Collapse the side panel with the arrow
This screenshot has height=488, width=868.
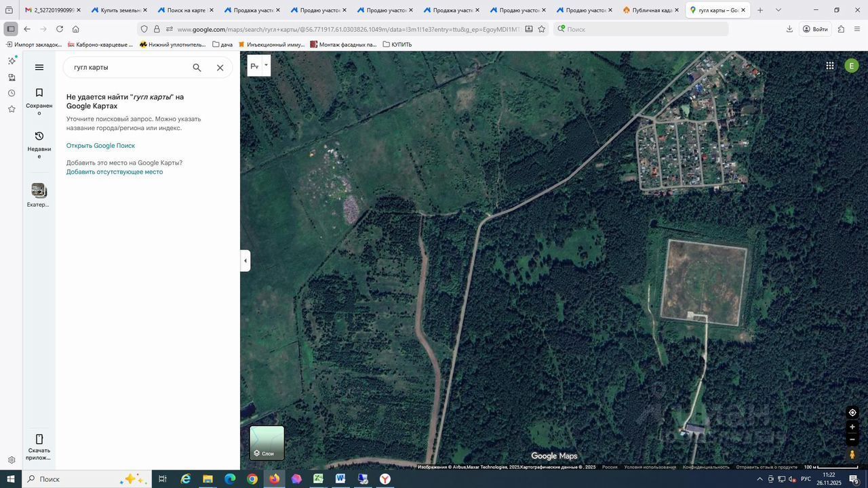(x=245, y=261)
